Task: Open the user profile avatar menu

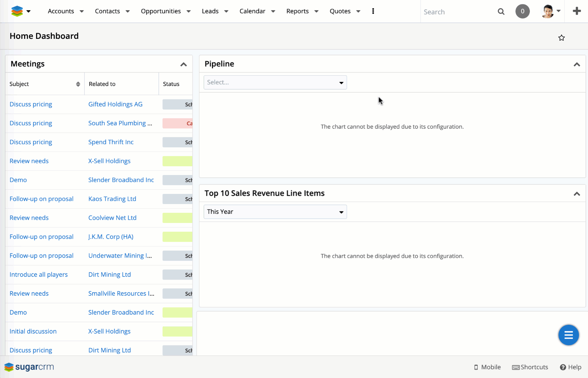Action: pos(548,11)
